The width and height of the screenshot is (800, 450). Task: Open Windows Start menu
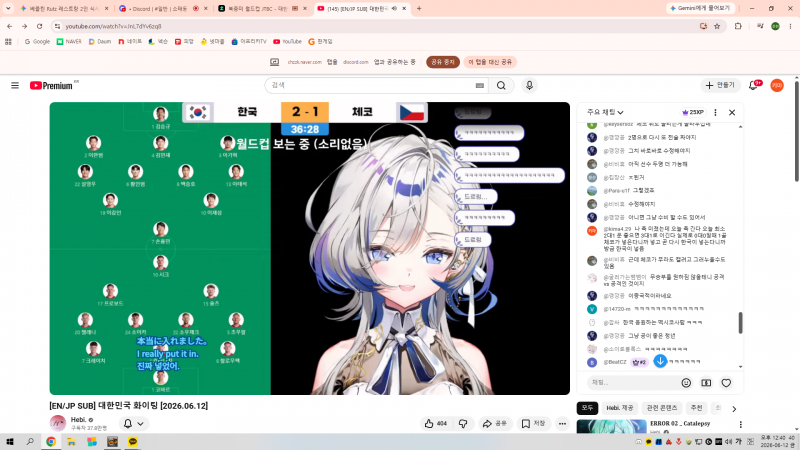10,442
